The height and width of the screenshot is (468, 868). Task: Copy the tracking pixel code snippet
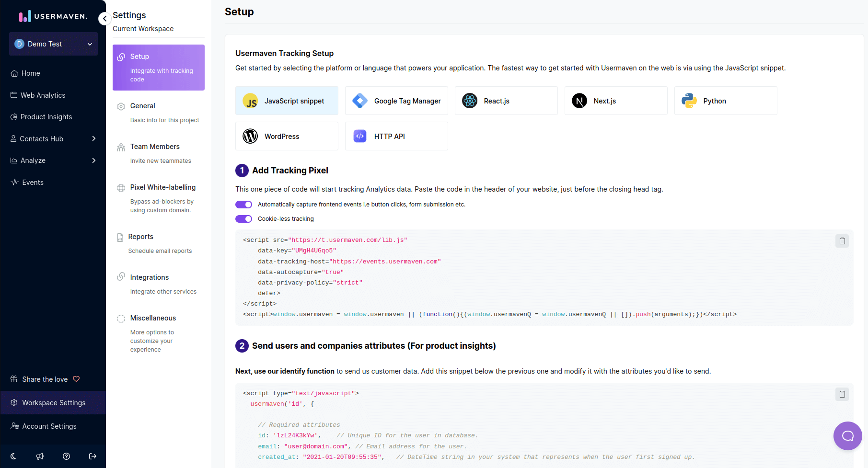tap(842, 241)
